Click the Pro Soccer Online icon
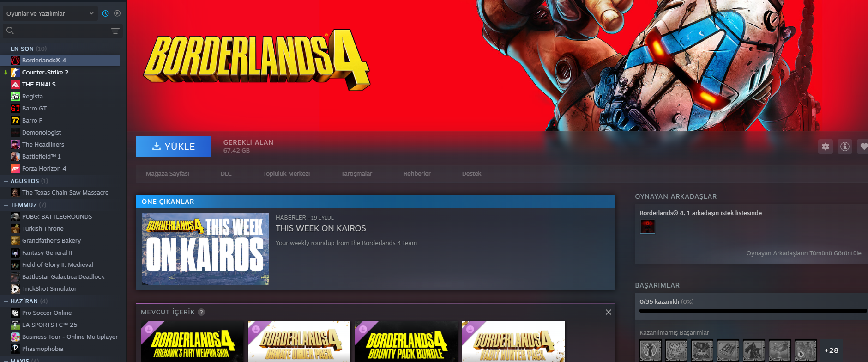The image size is (868, 362). (15, 313)
